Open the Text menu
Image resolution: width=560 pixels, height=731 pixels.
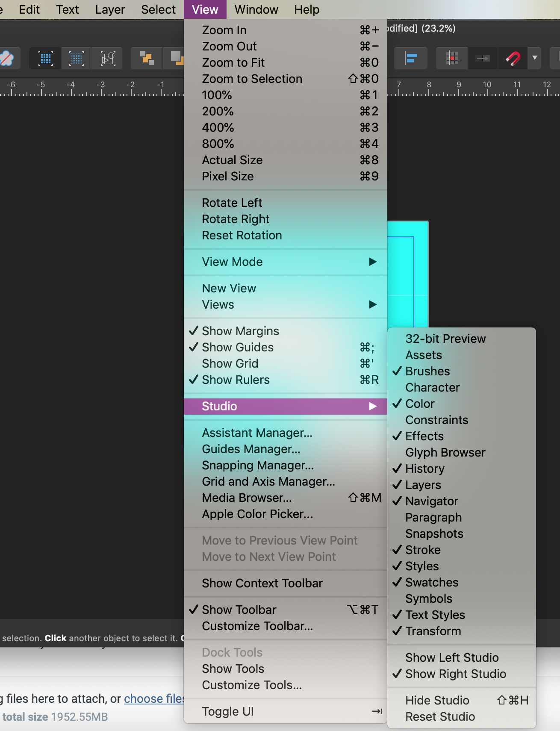pos(68,9)
